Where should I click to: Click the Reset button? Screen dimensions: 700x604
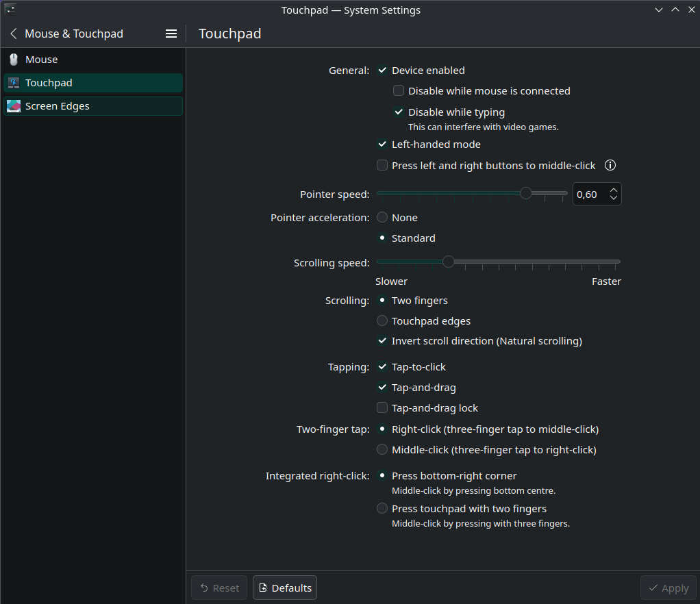(x=219, y=588)
